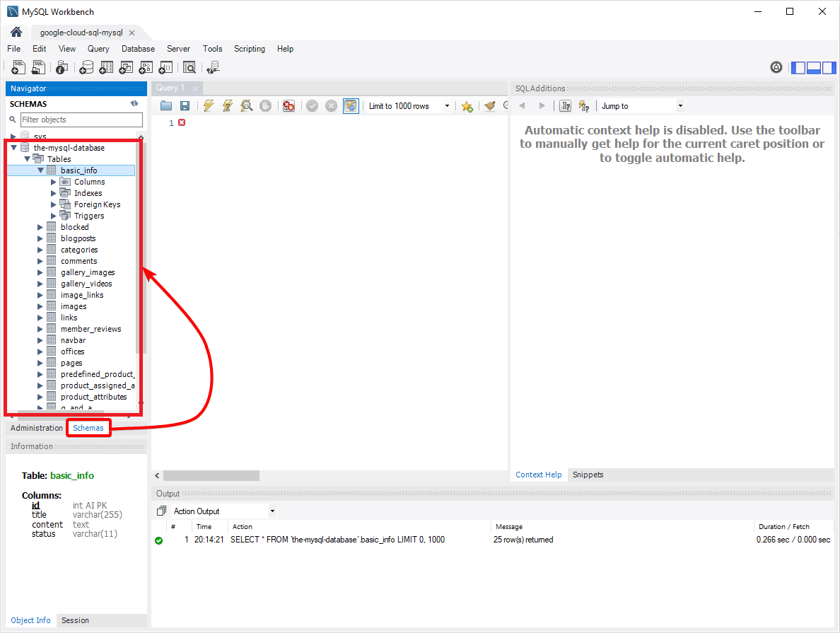This screenshot has width=840, height=633.
Task: Reconnect to DBMS toolbar icon
Action: [x=214, y=67]
